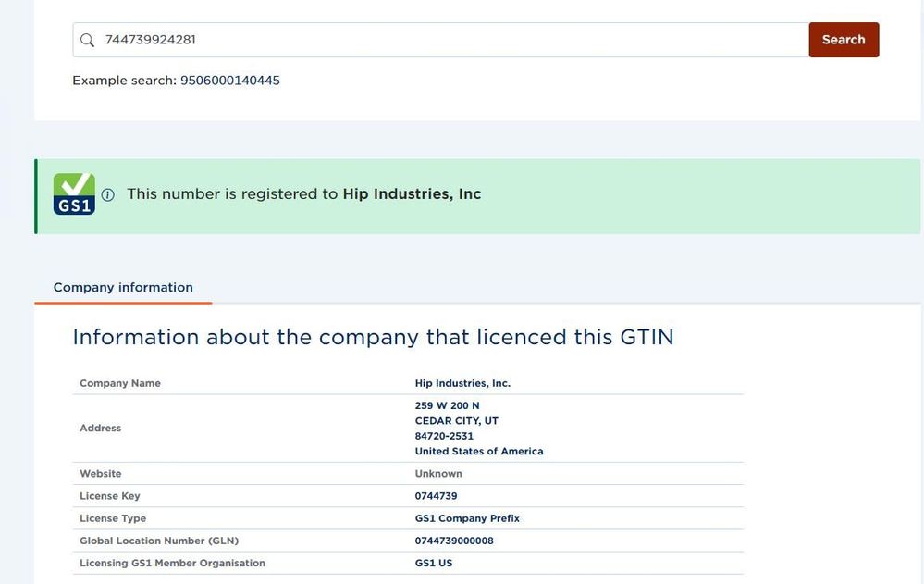Click the Website value Unknown

click(438, 474)
